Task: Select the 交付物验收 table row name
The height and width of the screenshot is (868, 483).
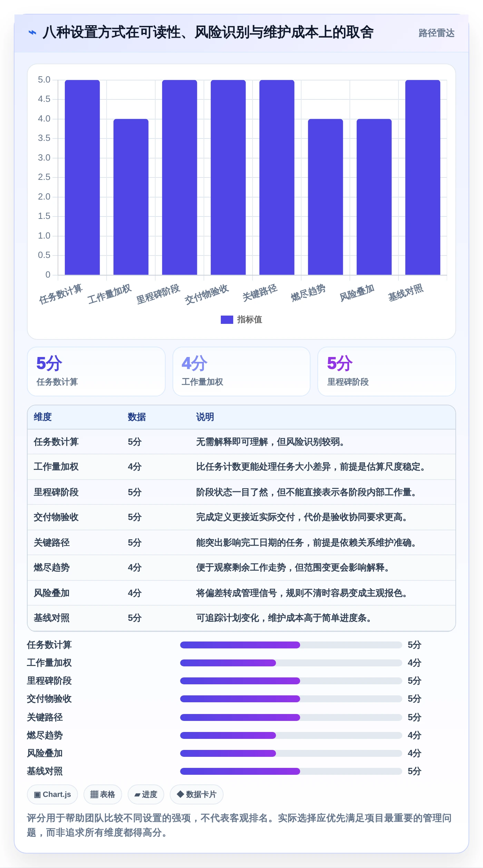Action: click(56, 517)
